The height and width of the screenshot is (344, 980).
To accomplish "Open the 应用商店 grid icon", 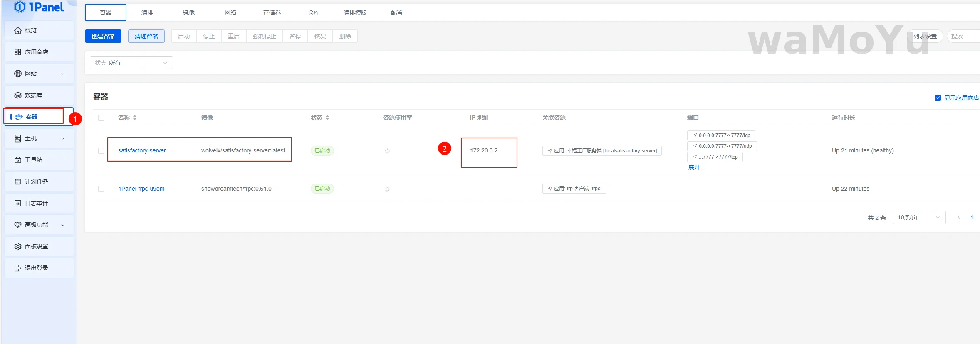I will [x=18, y=52].
